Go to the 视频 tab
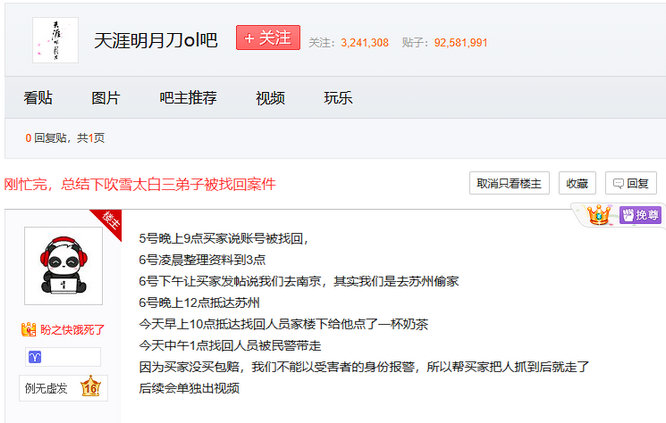 [270, 98]
